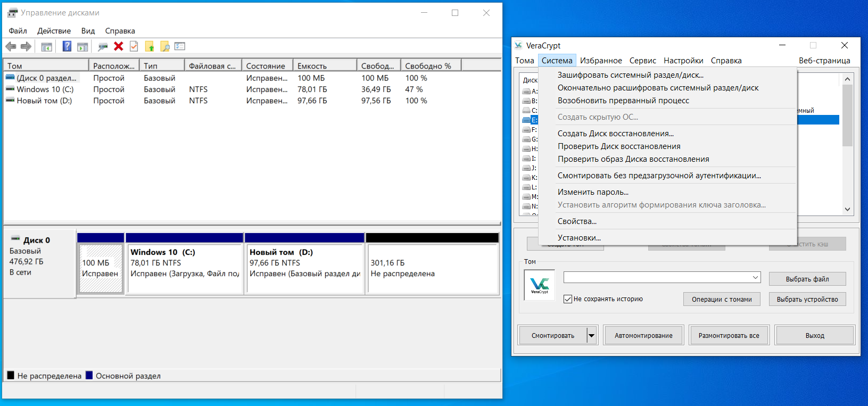Open the Вид menu in Disk Management

[x=88, y=31]
